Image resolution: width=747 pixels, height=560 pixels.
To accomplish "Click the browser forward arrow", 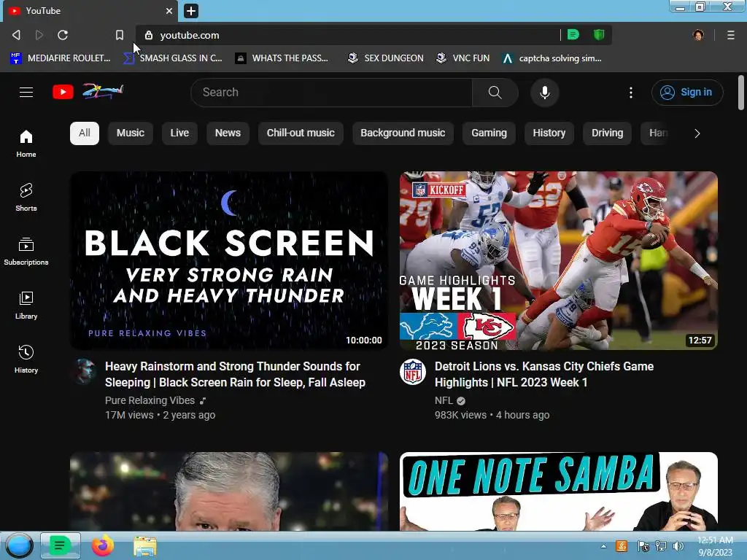I will 39,35.
